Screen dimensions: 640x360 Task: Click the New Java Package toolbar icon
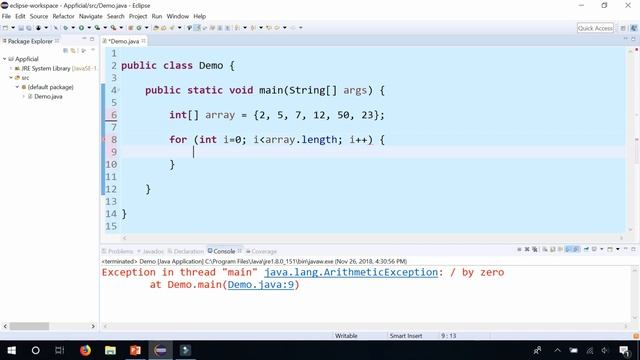click(131, 28)
